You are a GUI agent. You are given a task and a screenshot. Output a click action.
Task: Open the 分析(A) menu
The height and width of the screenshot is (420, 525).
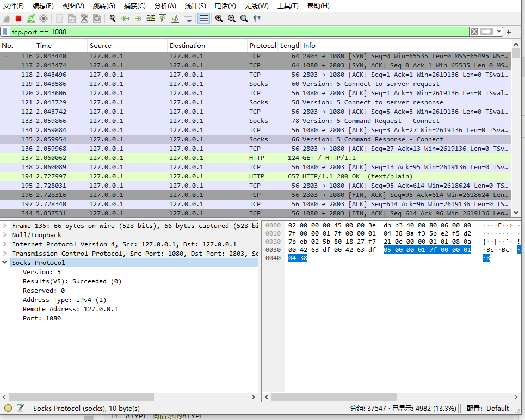tap(165, 6)
